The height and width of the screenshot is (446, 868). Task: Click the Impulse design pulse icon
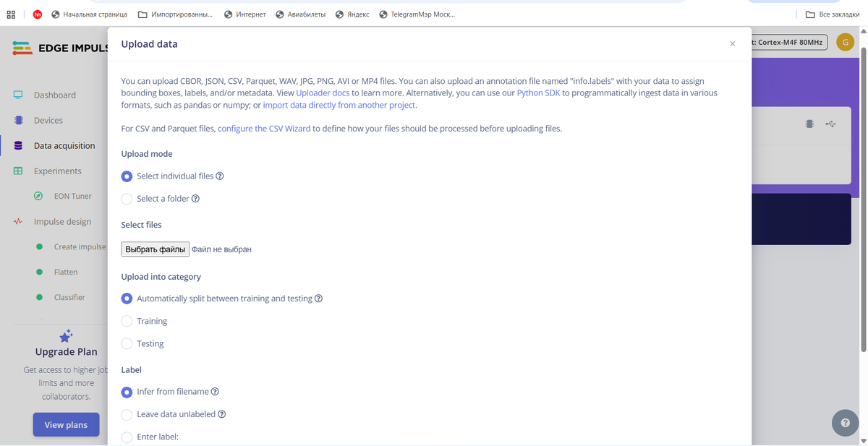(18, 221)
